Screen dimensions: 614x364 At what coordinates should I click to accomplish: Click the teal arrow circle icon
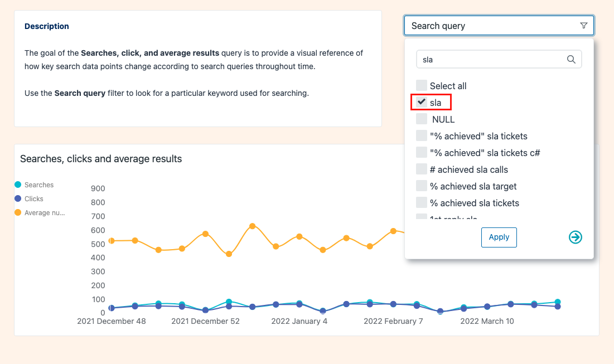click(575, 237)
